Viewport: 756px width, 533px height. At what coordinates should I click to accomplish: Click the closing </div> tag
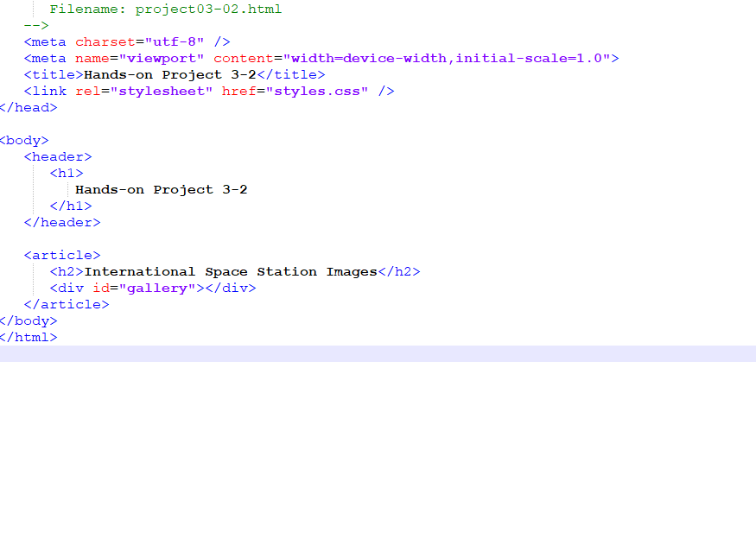click(231, 288)
